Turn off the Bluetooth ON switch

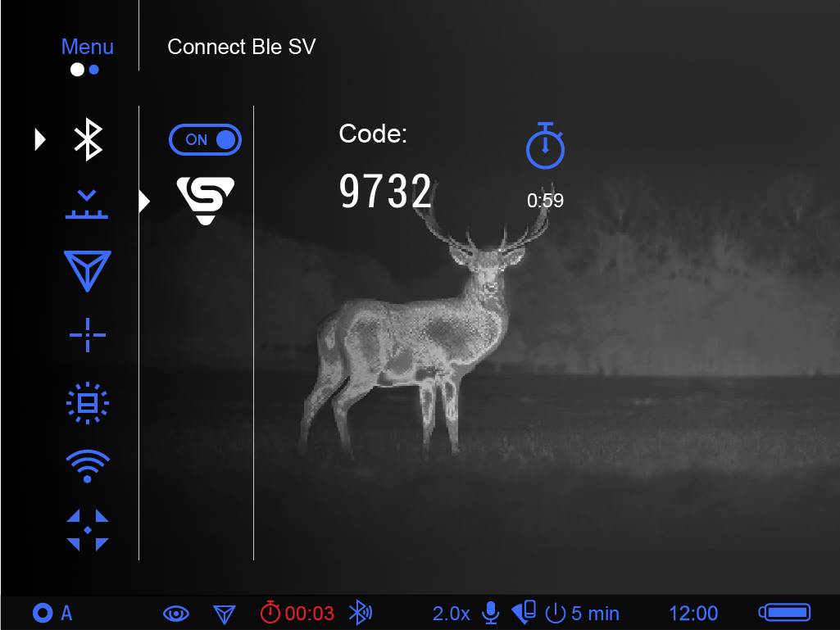(205, 139)
